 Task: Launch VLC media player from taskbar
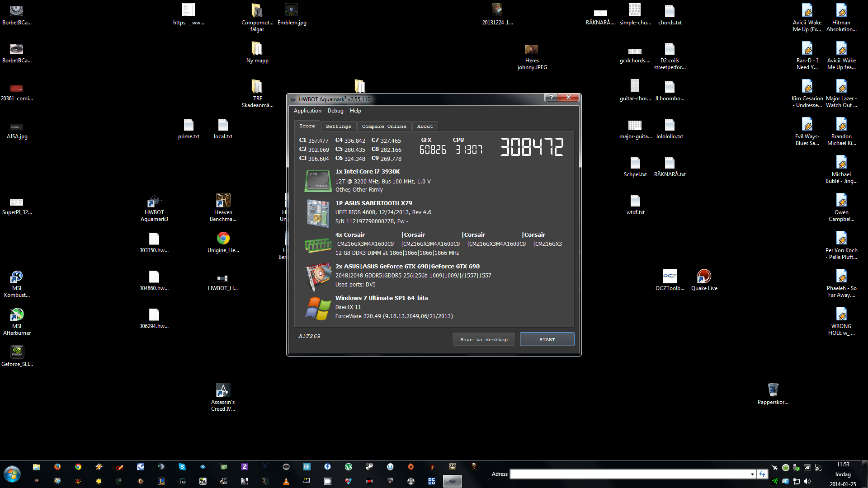[286, 481]
